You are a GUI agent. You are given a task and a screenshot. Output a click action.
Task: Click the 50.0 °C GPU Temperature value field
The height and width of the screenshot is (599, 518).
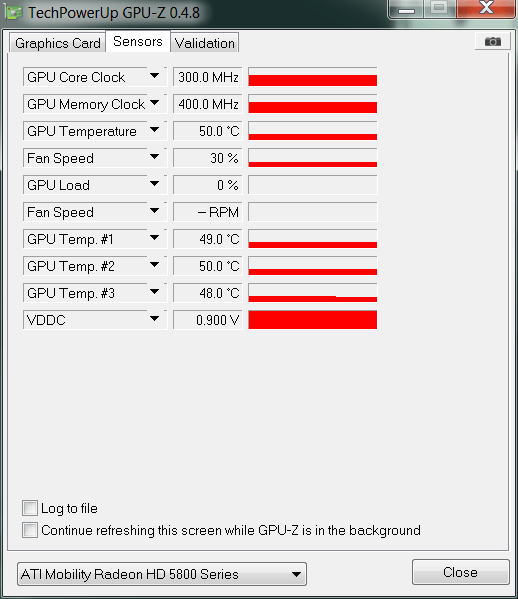tap(208, 131)
